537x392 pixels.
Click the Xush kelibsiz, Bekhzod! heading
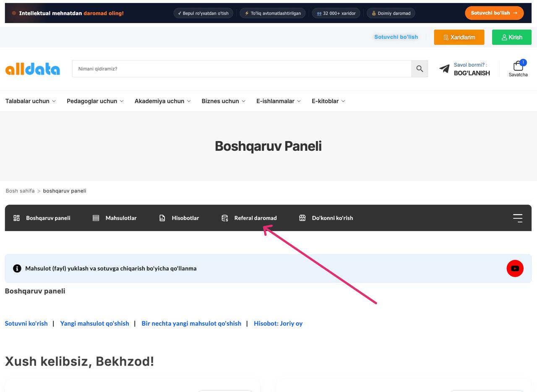[x=79, y=361]
